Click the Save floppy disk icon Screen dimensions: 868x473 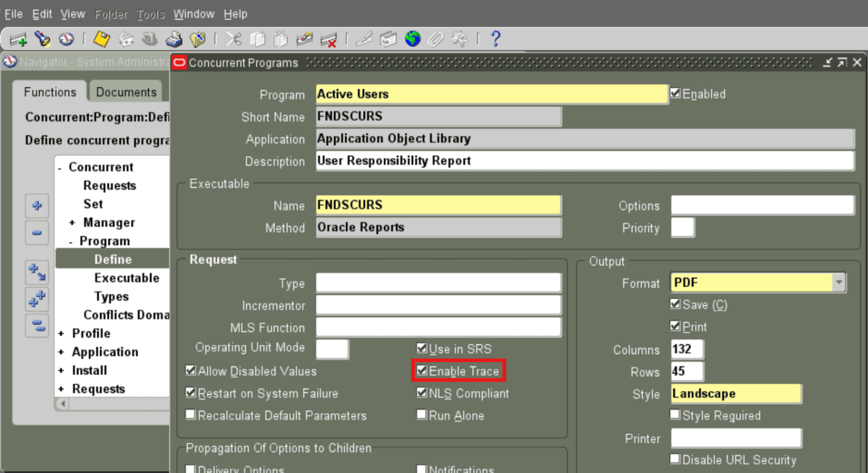[102, 39]
